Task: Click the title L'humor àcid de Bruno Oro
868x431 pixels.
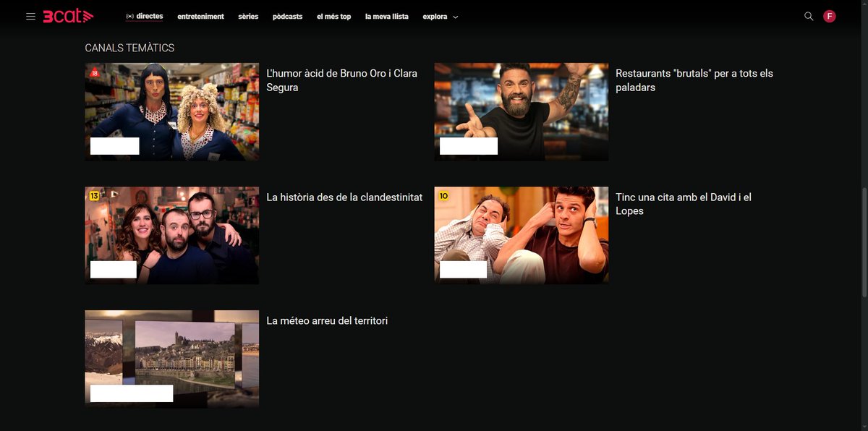Action: click(x=341, y=80)
